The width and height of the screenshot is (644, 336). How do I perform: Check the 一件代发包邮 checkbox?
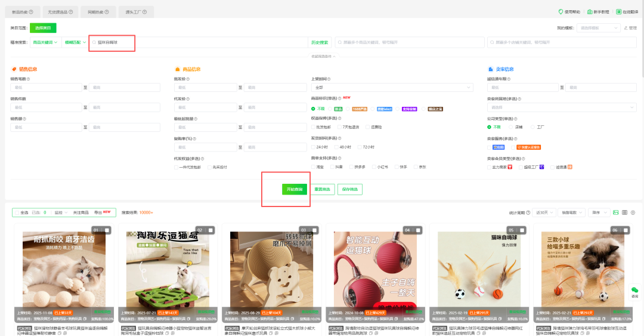click(x=176, y=167)
